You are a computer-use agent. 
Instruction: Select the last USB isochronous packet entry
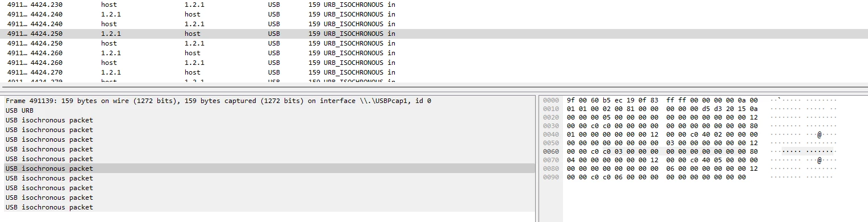pos(269,207)
